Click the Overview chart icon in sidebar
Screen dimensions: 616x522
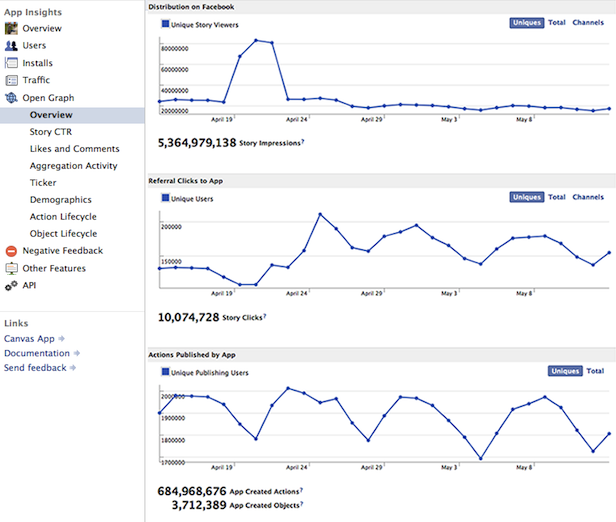coord(12,29)
